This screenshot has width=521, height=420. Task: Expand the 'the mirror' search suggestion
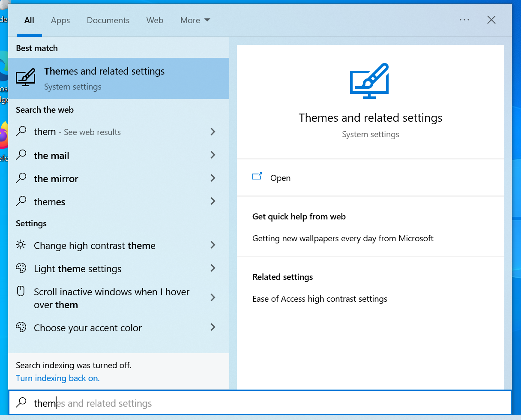point(213,178)
